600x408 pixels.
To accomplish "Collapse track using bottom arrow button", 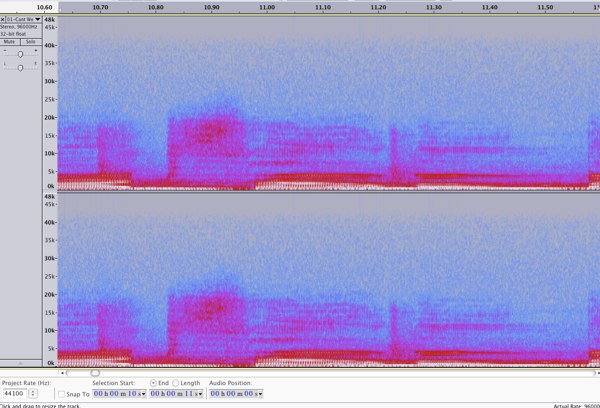I will [x=21, y=363].
